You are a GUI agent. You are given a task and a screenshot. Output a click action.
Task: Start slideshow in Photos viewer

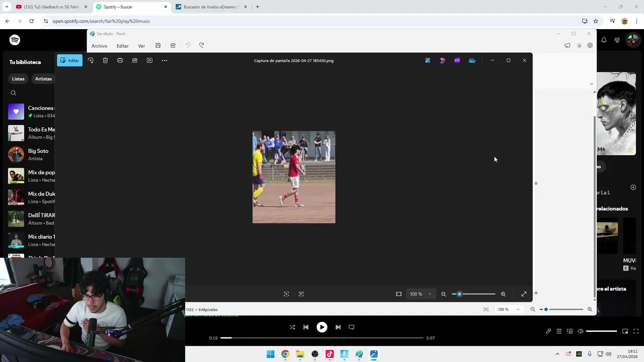point(149,60)
